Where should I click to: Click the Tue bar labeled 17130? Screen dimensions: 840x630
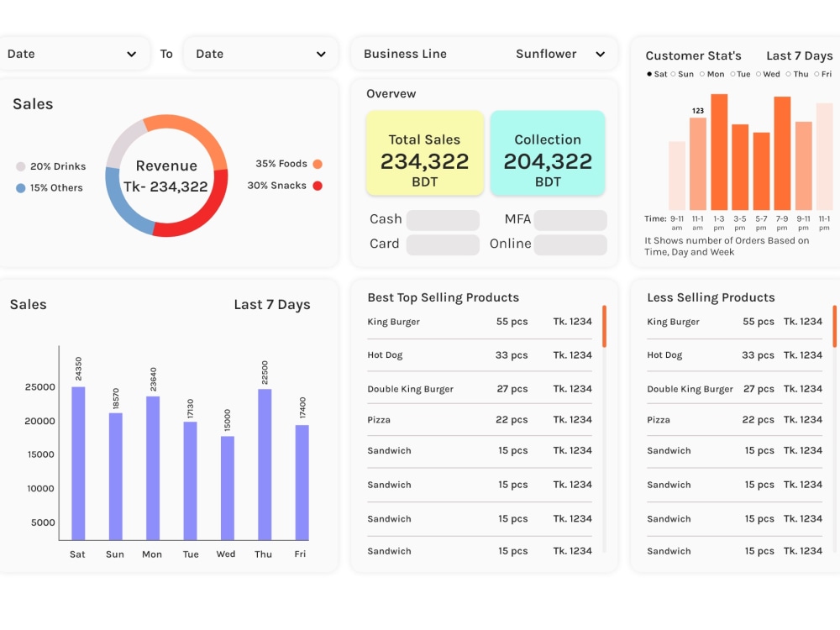point(190,481)
